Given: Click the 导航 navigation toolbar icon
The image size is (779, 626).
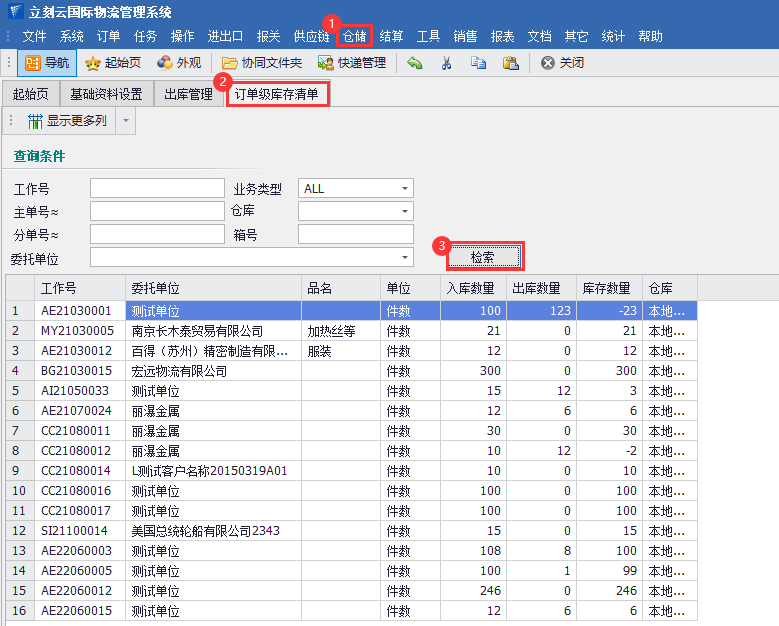Looking at the screenshot, I should coord(47,63).
